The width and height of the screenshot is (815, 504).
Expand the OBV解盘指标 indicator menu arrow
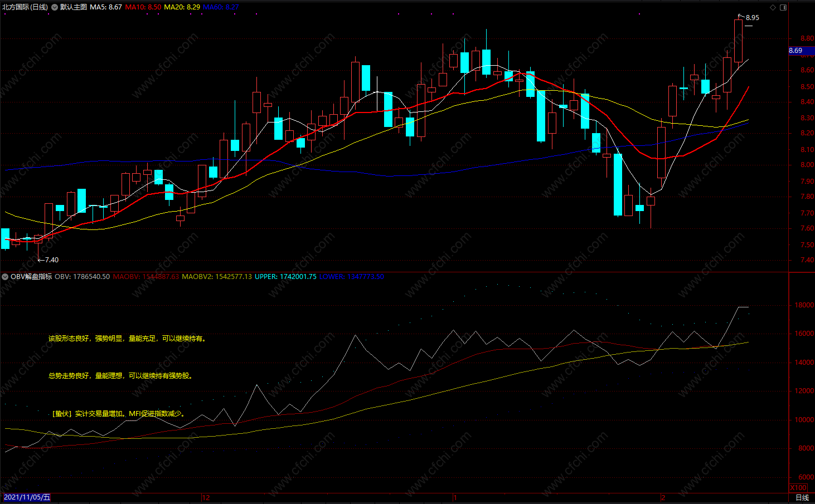pyautogui.click(x=5, y=277)
